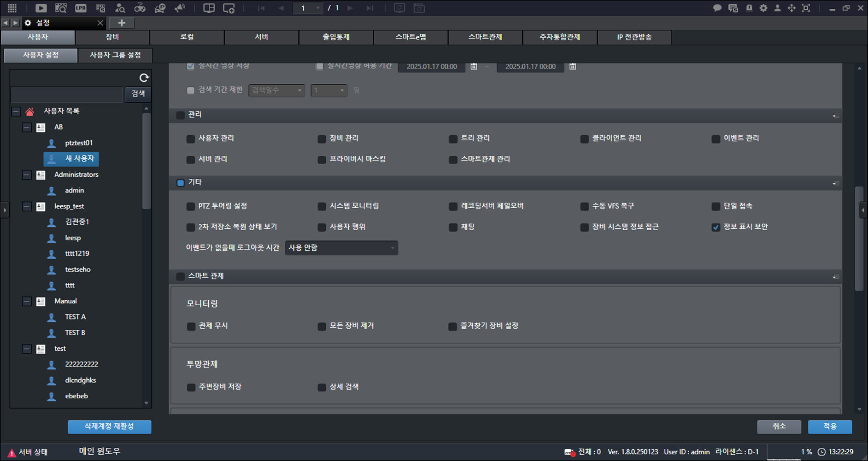Click the megaphone broadcast icon
868x461 pixels.
[x=180, y=8]
